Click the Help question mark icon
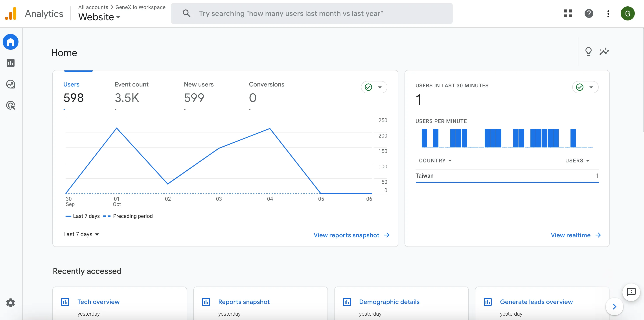The image size is (644, 320). (x=589, y=13)
